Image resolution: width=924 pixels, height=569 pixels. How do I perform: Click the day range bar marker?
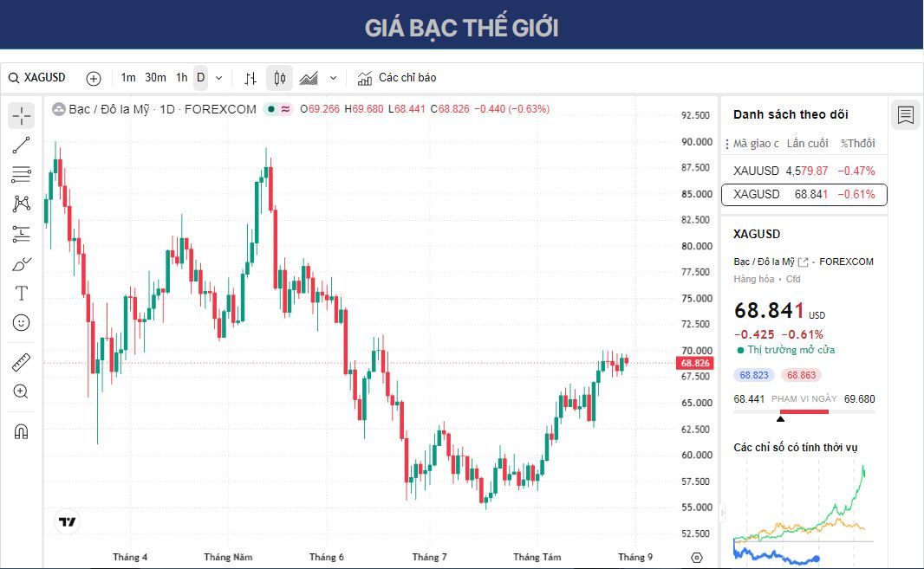[x=780, y=419]
